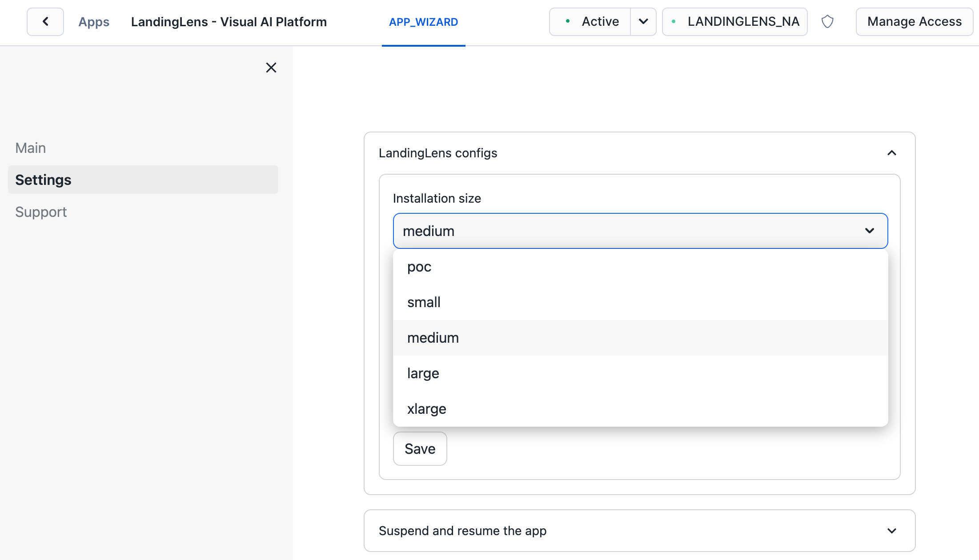Click the shield security icon
The image size is (979, 560).
click(827, 22)
